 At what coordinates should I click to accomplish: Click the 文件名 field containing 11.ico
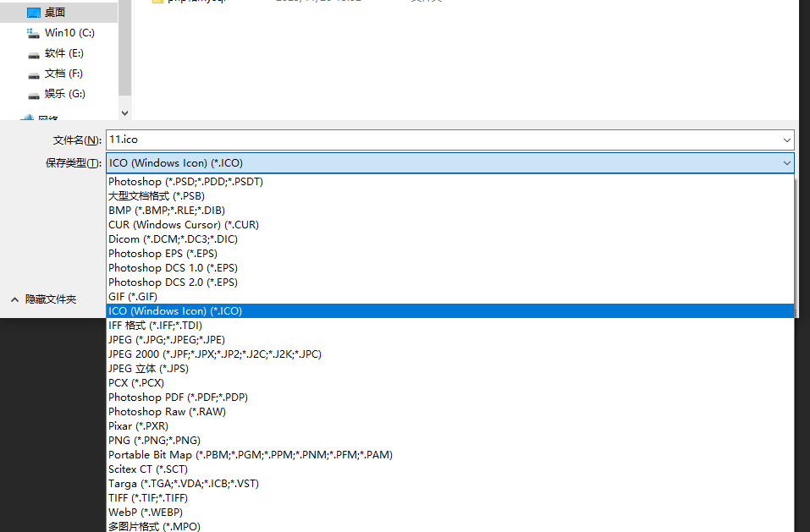click(x=440, y=140)
